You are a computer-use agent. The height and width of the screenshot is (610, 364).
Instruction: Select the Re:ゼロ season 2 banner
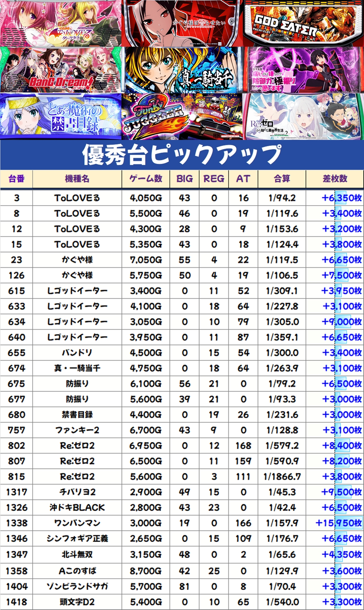304,117
